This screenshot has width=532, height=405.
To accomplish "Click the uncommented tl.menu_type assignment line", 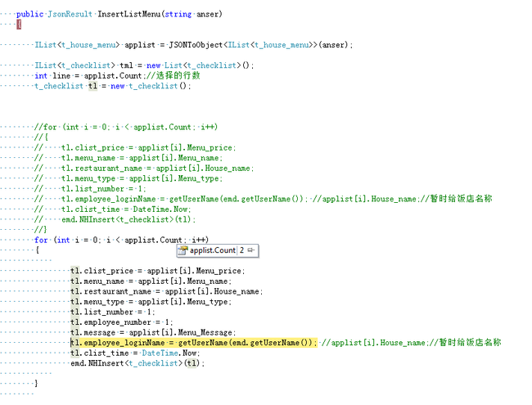I will pyautogui.click(x=151, y=302).
